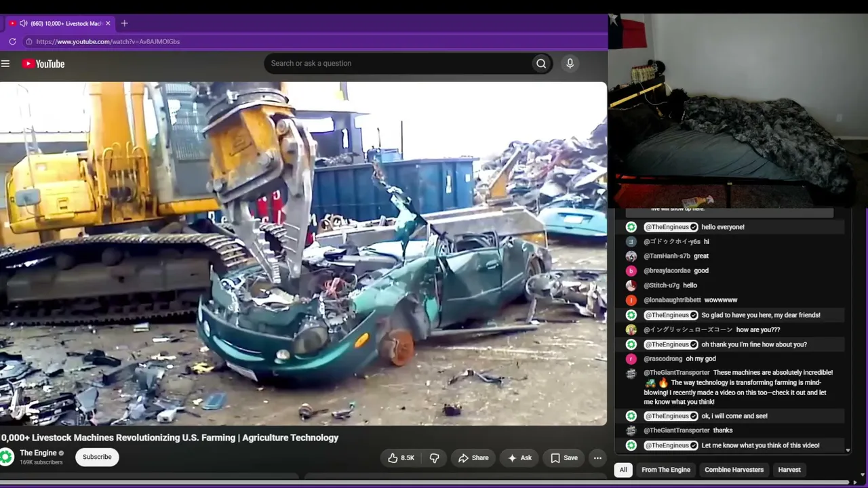Screen dimensions: 868x488
Task: Open the Ask AI button
Action: [519, 458]
